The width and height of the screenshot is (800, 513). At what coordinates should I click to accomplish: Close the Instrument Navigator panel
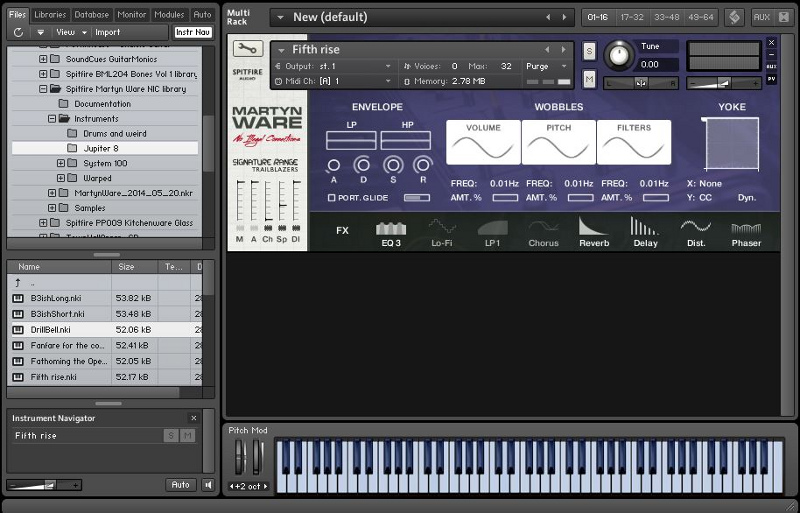click(193, 418)
